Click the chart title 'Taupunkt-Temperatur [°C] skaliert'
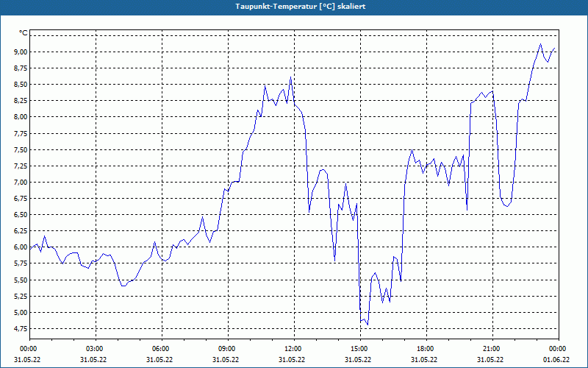Image resolution: width=588 pixels, height=368 pixels. point(301,7)
